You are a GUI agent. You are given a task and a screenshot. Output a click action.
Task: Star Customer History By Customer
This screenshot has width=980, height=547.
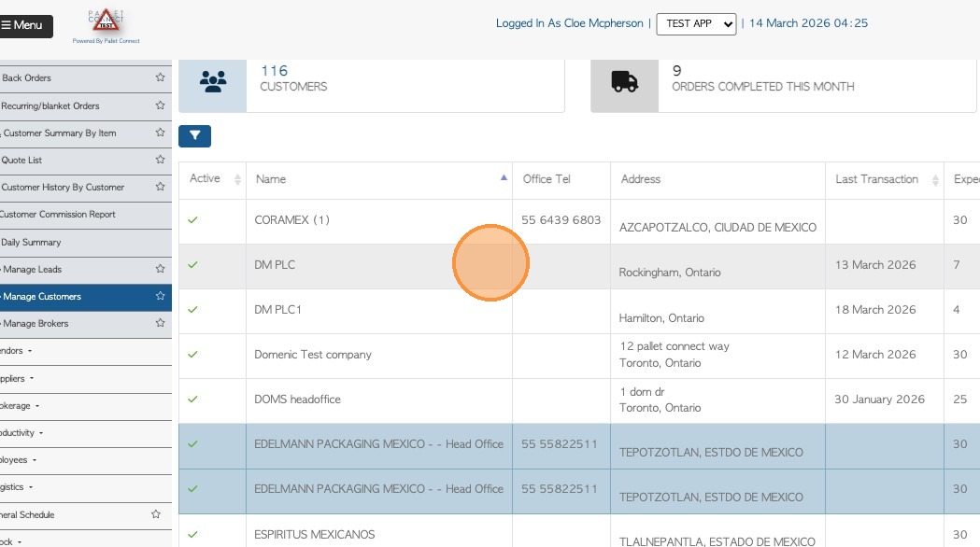(x=160, y=186)
